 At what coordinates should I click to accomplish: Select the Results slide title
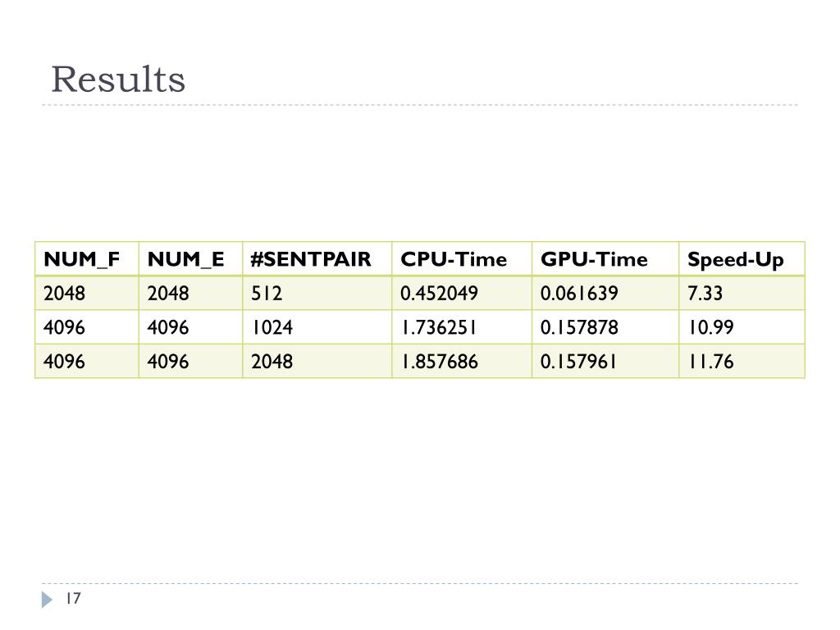118,80
